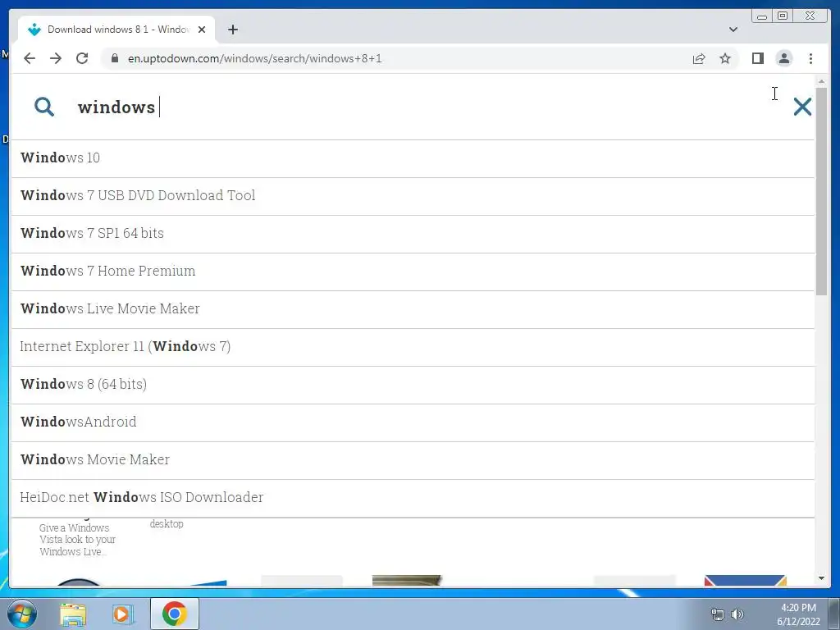The image size is (840, 630).
Task: Pick the 'Windows 7 Home Premium' suggestion
Action: click(413, 272)
